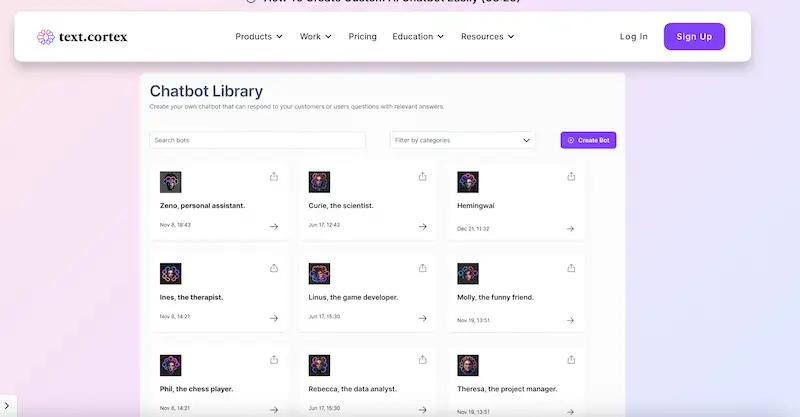
Task: Click arrow icon on Molly card
Action: tap(571, 320)
